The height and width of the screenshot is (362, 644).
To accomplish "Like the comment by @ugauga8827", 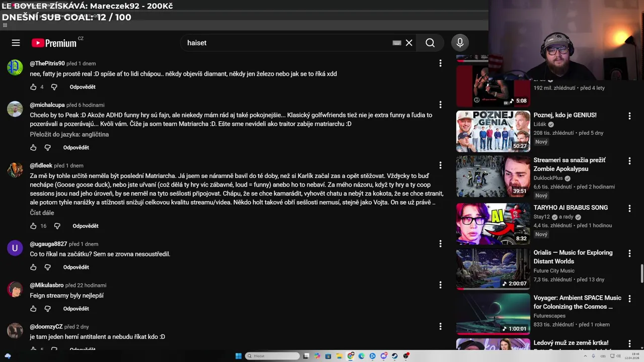I will (33, 267).
